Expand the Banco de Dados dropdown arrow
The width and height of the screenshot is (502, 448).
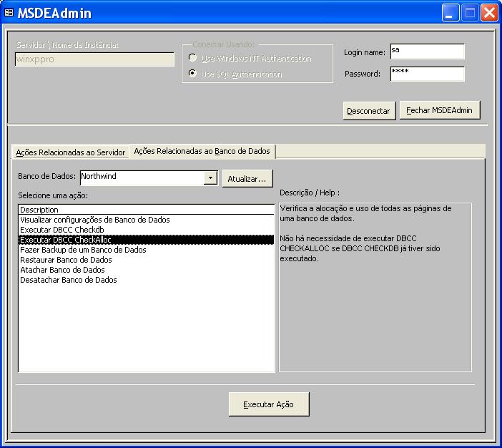click(210, 177)
